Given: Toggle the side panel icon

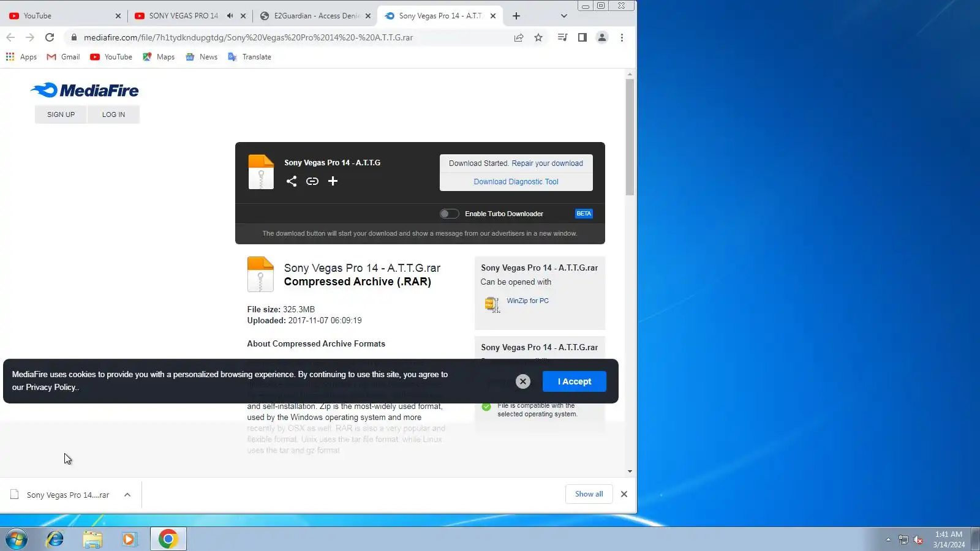Looking at the screenshot, I should coord(582,37).
